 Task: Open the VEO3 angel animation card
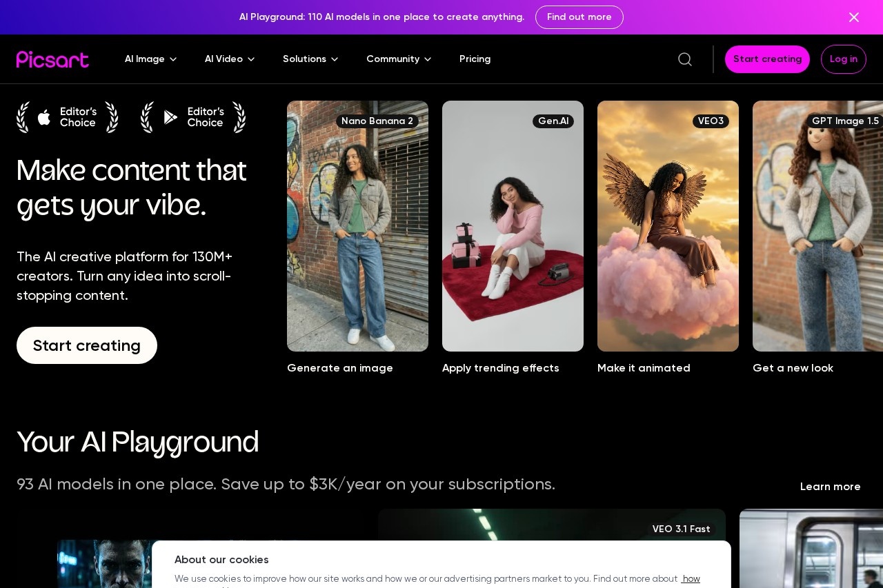pos(668,226)
